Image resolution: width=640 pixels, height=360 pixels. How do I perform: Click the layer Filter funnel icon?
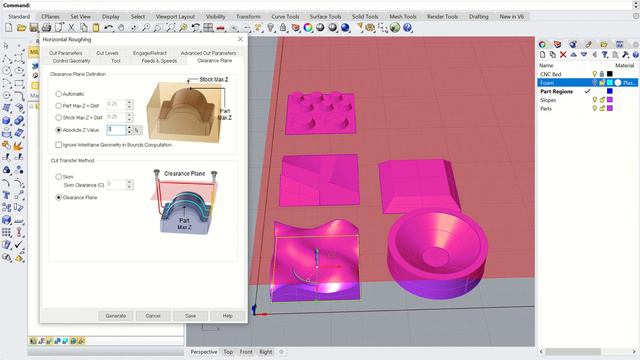[605, 55]
